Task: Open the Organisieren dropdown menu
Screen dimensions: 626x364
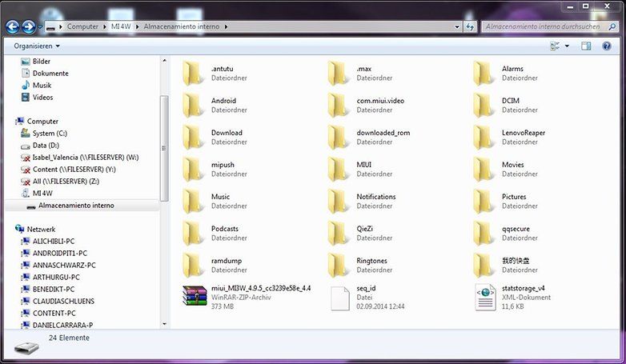Action: (x=37, y=46)
